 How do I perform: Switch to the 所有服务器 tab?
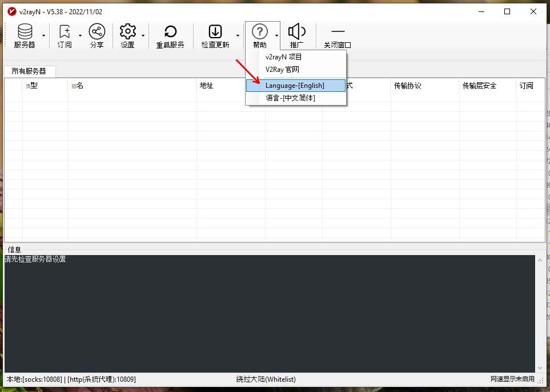point(29,71)
